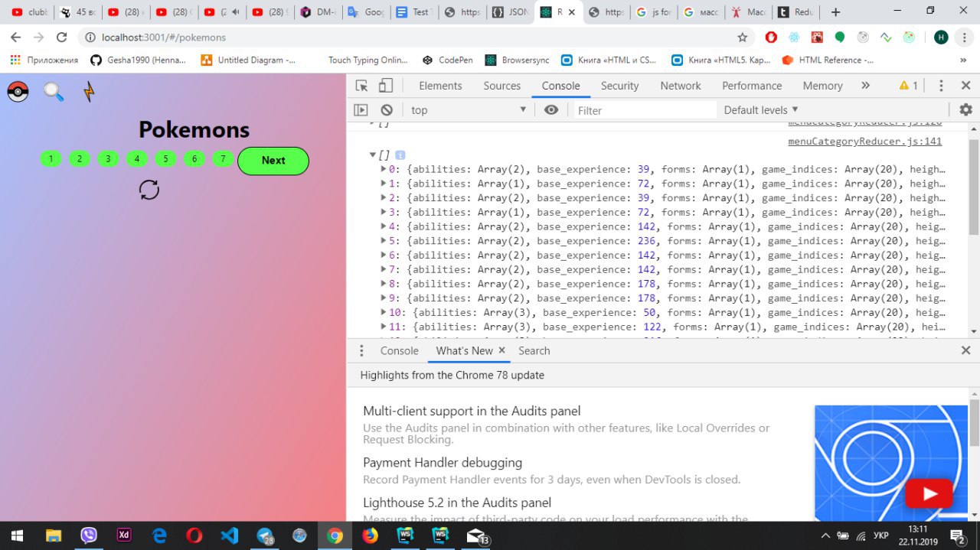Go to Pokemons page 1
The height and width of the screenshot is (550, 980).
pos(51,159)
